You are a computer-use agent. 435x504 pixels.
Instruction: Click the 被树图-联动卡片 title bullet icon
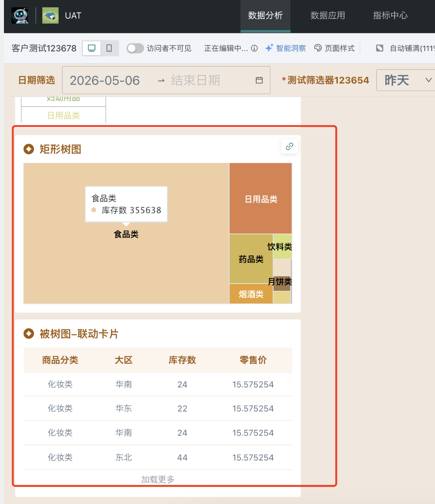coord(29,334)
